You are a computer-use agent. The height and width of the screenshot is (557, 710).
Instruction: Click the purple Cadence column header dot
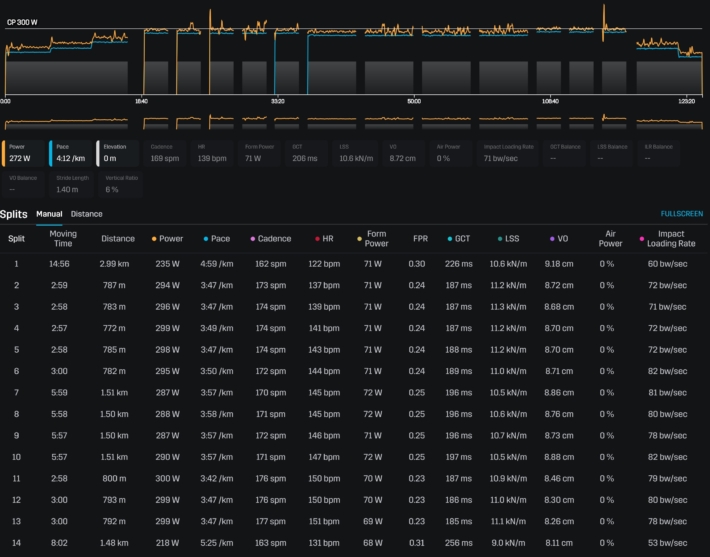click(254, 239)
